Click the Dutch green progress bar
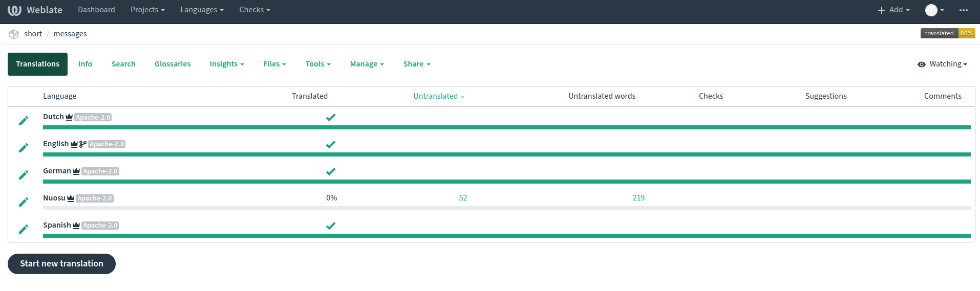 (507, 127)
